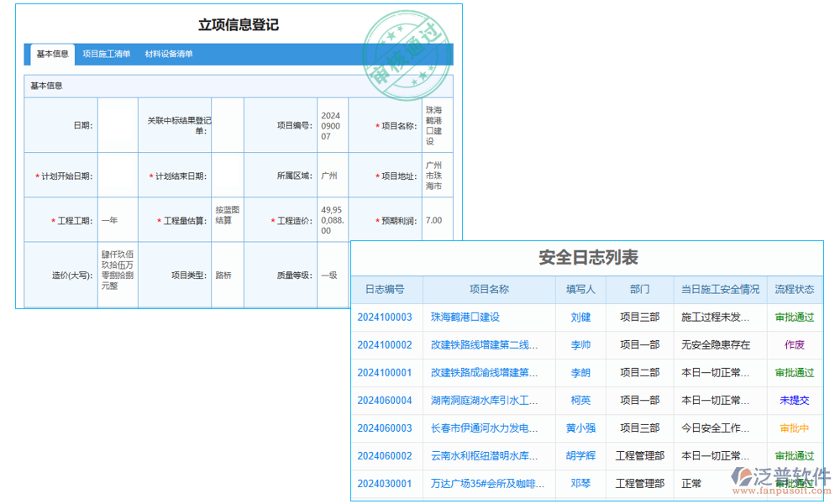The height and width of the screenshot is (504, 840).
Task: Click the 作废 status link
Action: 795,344
